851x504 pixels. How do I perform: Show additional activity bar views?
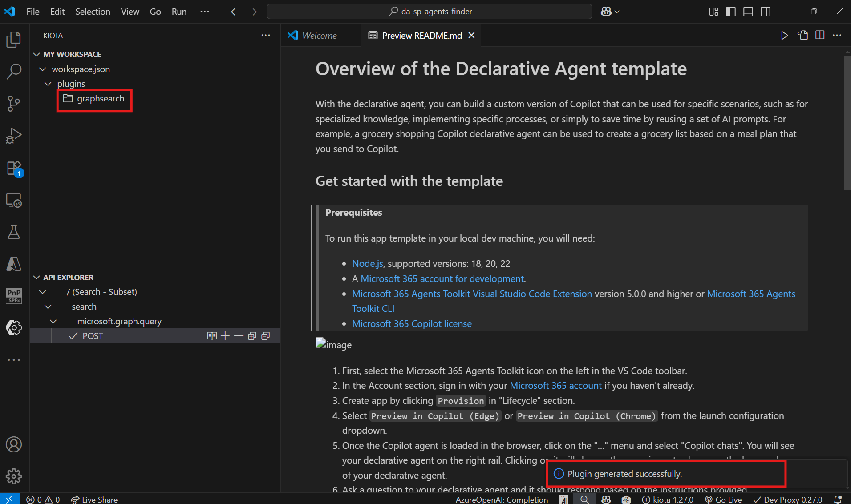pos(14,359)
